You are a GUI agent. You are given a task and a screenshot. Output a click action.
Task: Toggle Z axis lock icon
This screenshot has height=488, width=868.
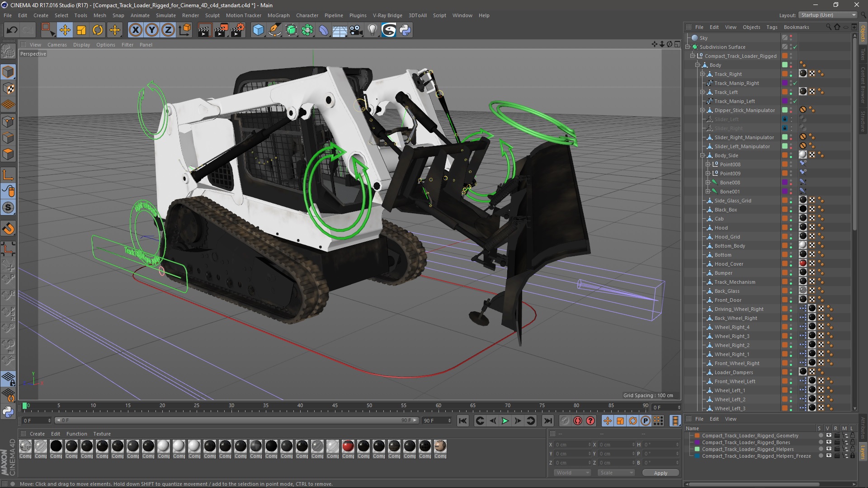168,30
